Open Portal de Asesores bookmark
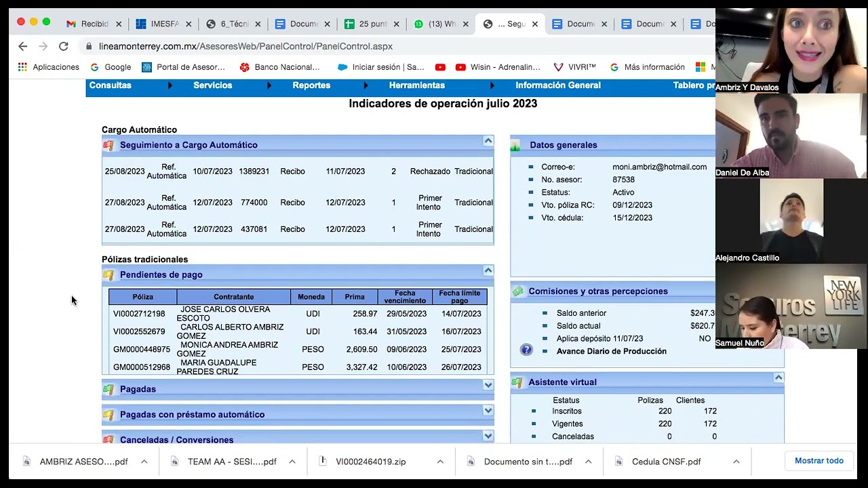This screenshot has width=868, height=488. coord(183,67)
